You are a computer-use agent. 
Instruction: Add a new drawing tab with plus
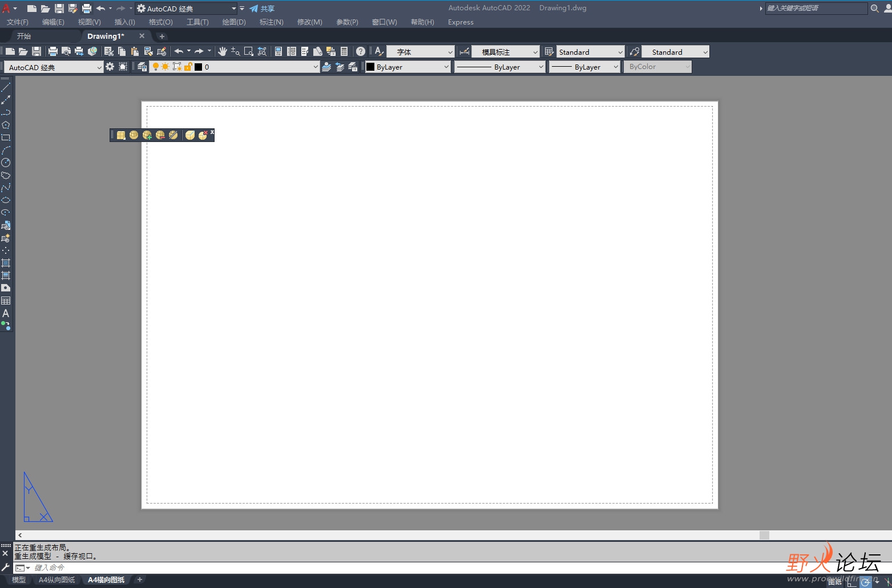tap(162, 36)
